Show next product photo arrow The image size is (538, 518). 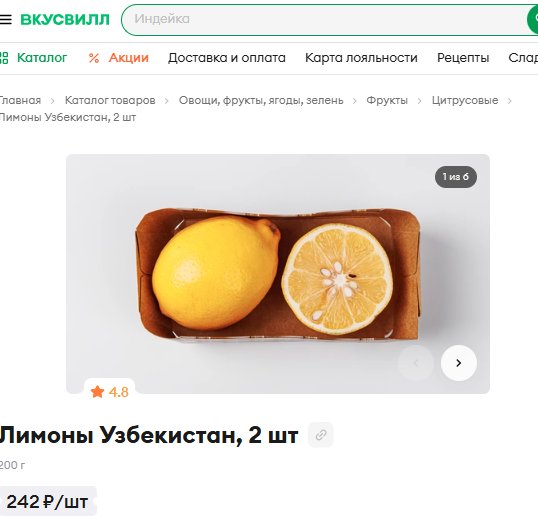click(x=459, y=363)
